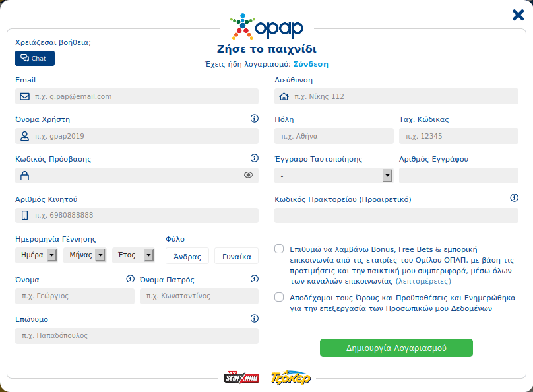Close the registration dialog with the X
This screenshot has height=392, width=533.
click(x=518, y=15)
